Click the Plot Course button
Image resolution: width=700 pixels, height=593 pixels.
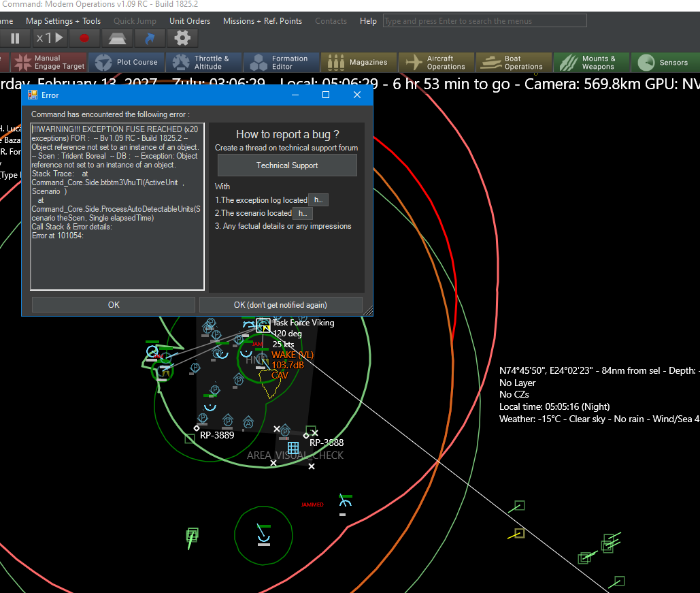point(127,62)
